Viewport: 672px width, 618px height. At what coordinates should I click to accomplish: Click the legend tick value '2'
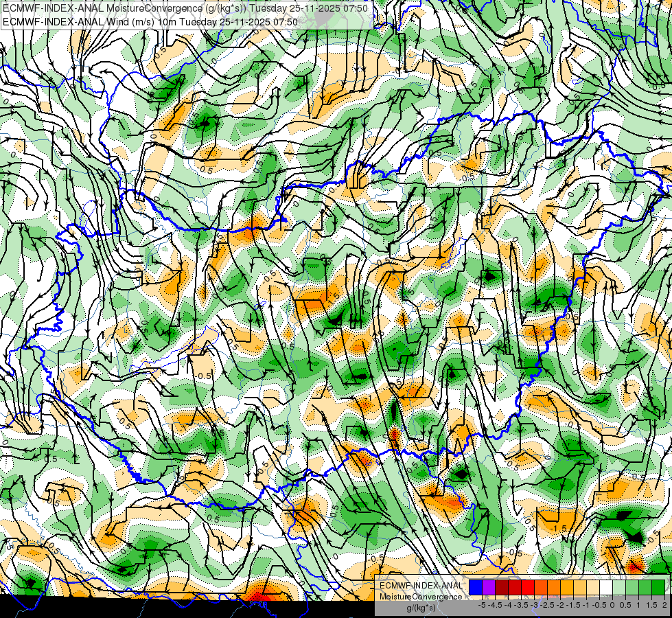pyautogui.click(x=664, y=605)
